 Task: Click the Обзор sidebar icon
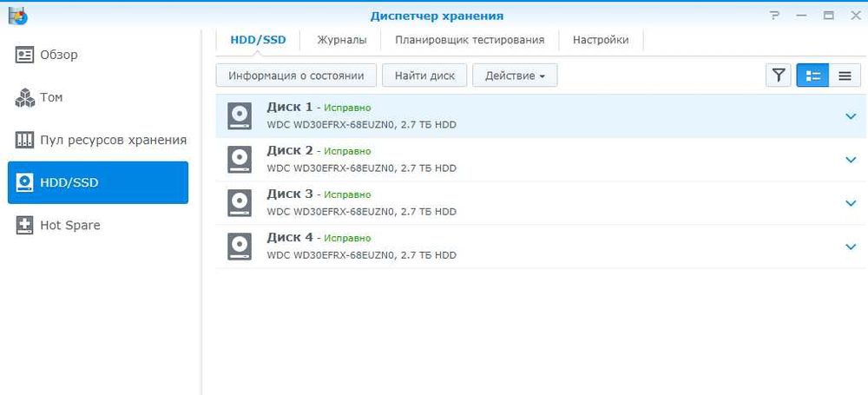[24, 55]
